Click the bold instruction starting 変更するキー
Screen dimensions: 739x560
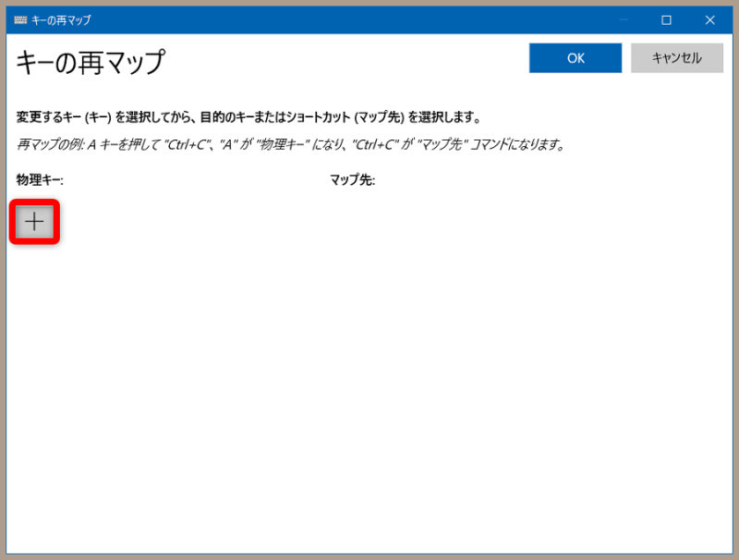pyautogui.click(x=248, y=117)
